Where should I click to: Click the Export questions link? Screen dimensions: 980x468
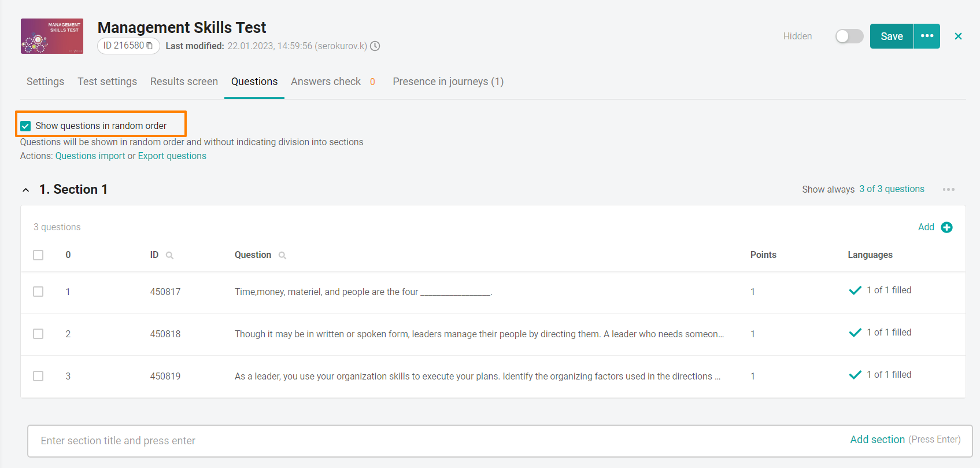click(x=172, y=156)
